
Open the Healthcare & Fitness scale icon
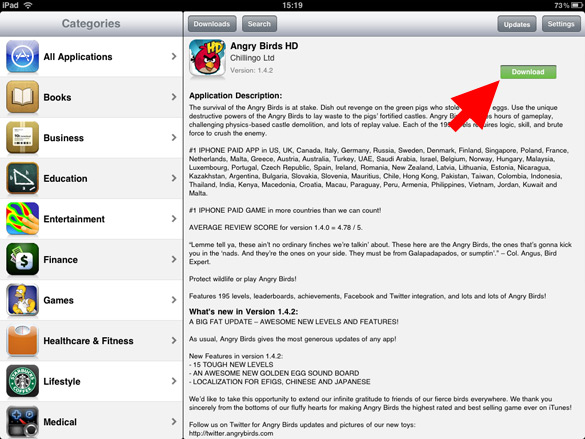pos(22,341)
